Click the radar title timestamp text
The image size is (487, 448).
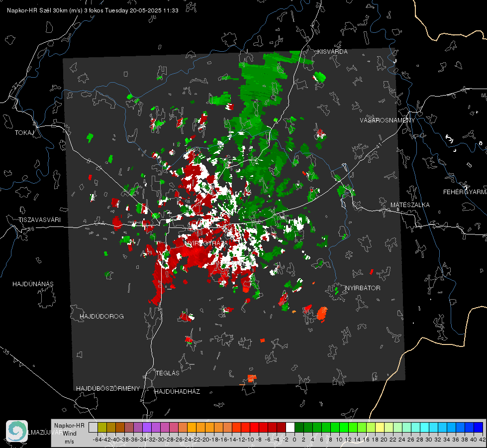[93, 10]
